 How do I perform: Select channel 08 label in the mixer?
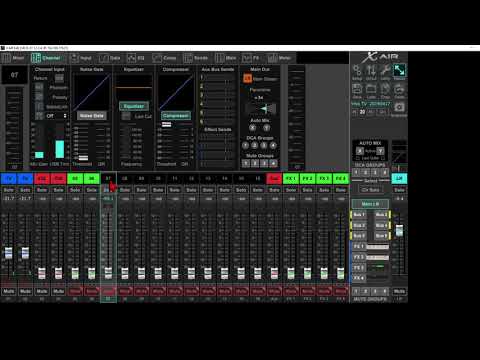pyautogui.click(x=125, y=179)
